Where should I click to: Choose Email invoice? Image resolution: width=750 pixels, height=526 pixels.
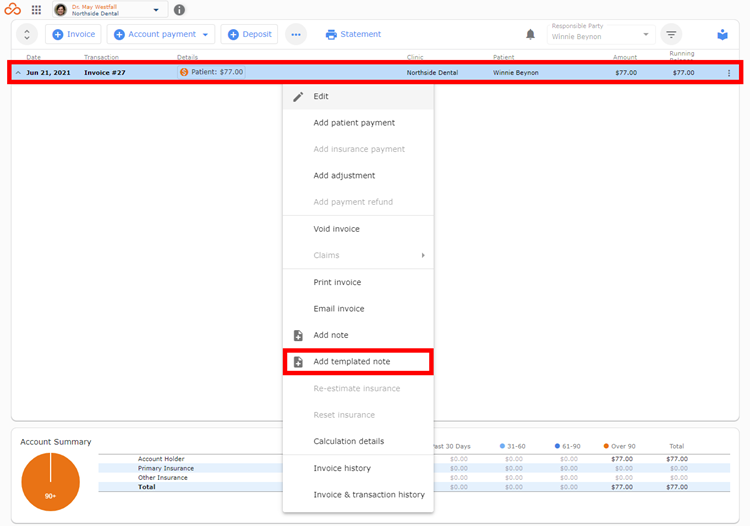(x=358, y=309)
